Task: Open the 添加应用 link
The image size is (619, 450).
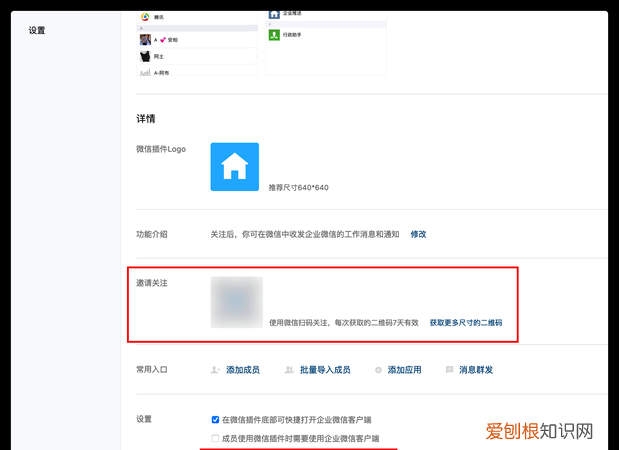Action: (404, 370)
